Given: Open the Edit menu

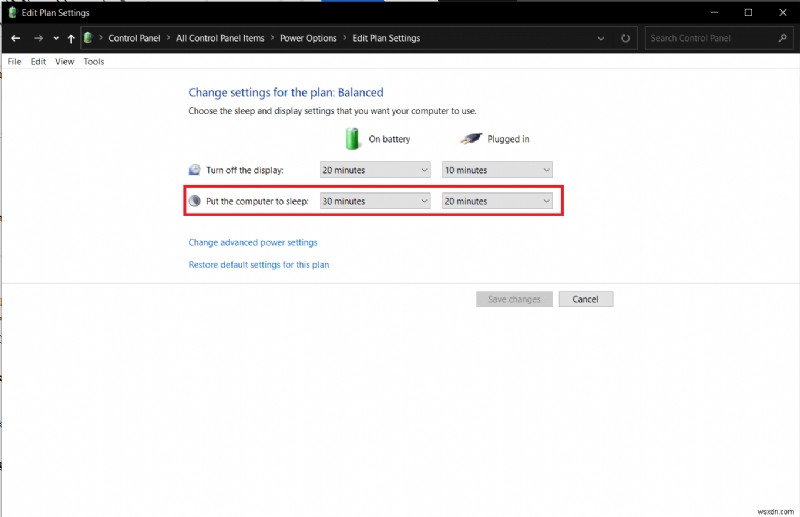Looking at the screenshot, I should [38, 61].
